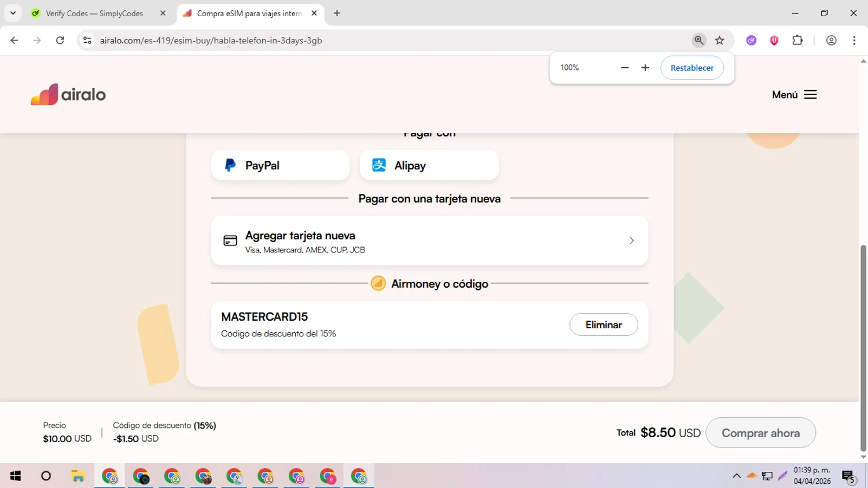Click the forward navigation arrow
Image resolution: width=868 pixels, height=488 pixels.
[37, 40]
